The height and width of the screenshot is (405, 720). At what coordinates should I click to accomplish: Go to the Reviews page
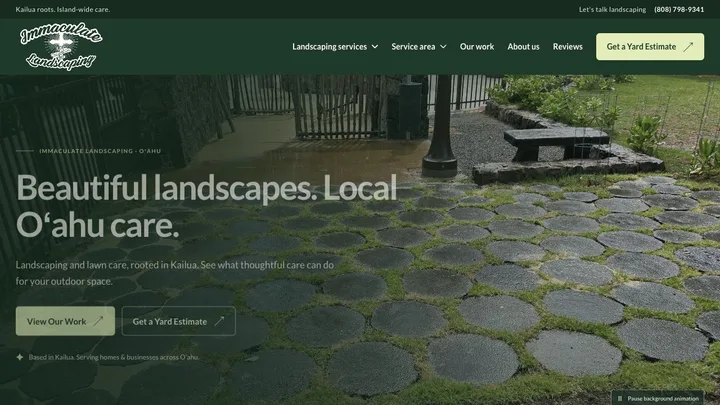568,47
